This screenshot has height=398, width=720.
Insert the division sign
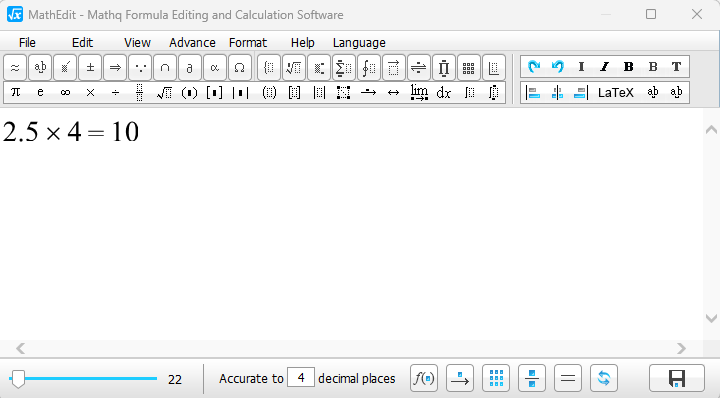click(115, 92)
